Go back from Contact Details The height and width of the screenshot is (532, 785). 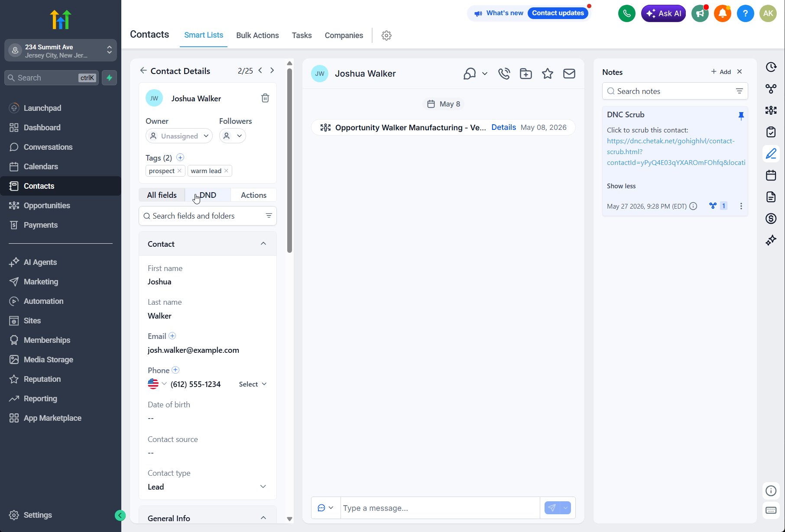pos(143,71)
